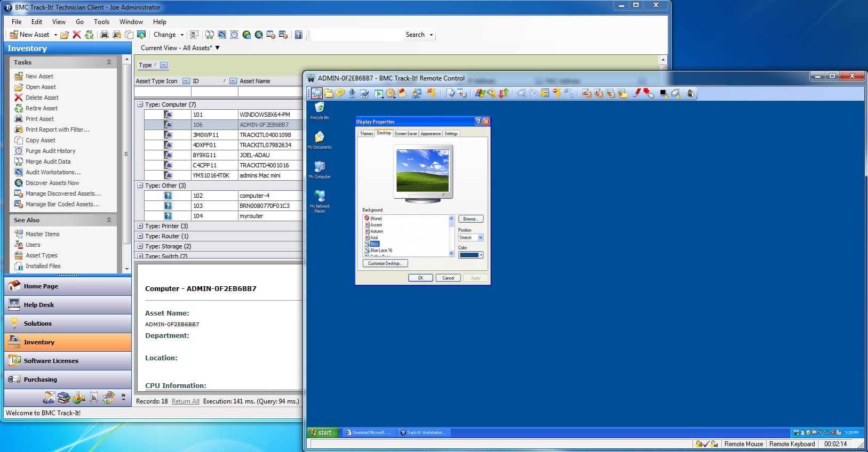Click the computer type icon in row 101

pos(168,115)
